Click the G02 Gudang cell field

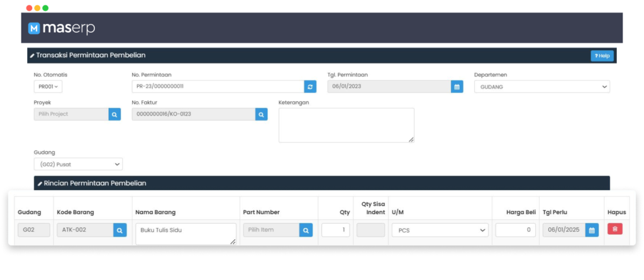[x=34, y=230]
